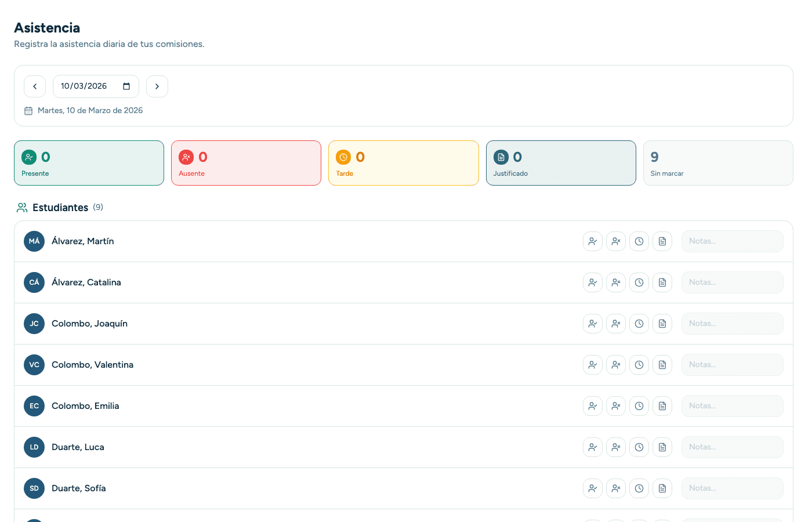Mark Colombo, Emilia as justified
This screenshot has height=522, width=812.
click(662, 406)
